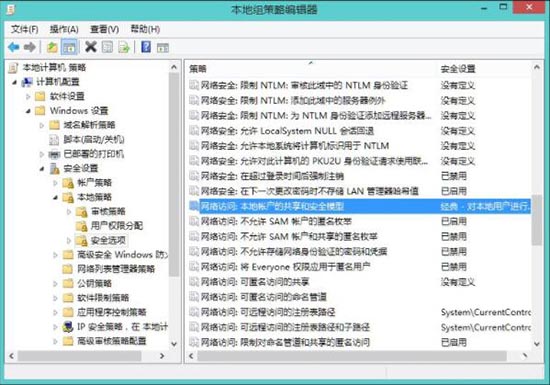The image size is (550, 385).
Task: Expand the 高级审核策略配置 node
Action: pyautogui.click(x=55, y=341)
